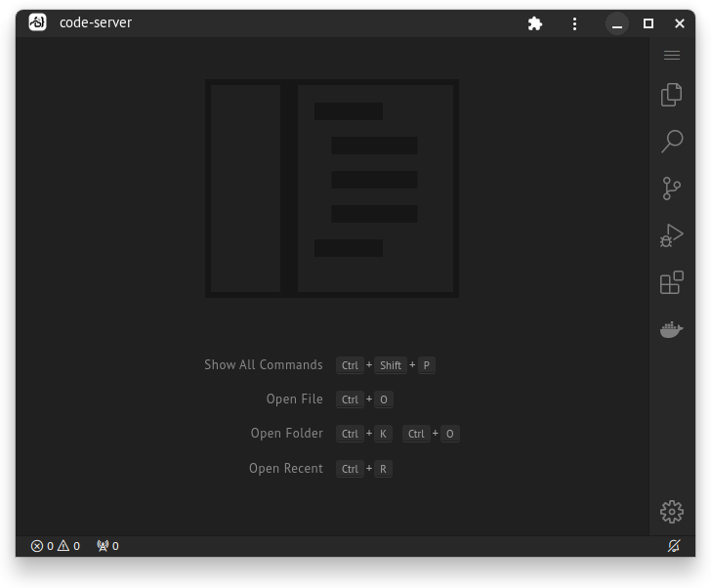Image resolution: width=711 pixels, height=588 pixels.
Task: Click the warnings count in status bar
Action: (69, 546)
